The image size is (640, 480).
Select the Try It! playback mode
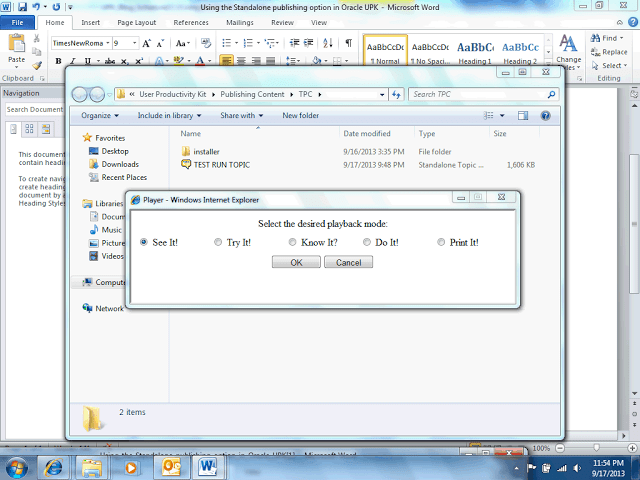218,242
